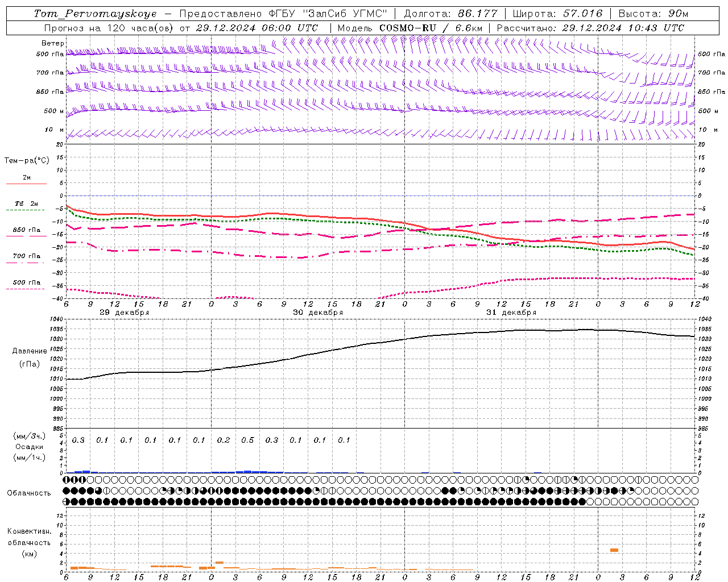Select the longitude value Долгота: 86.177
This screenshot has height=582, width=728.
point(450,14)
